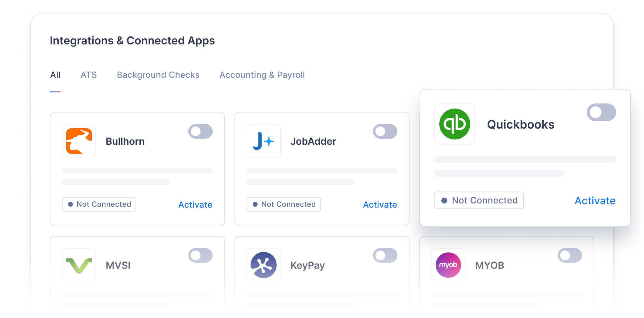
Task: Activate the Bullhorn integration
Action: tap(195, 205)
